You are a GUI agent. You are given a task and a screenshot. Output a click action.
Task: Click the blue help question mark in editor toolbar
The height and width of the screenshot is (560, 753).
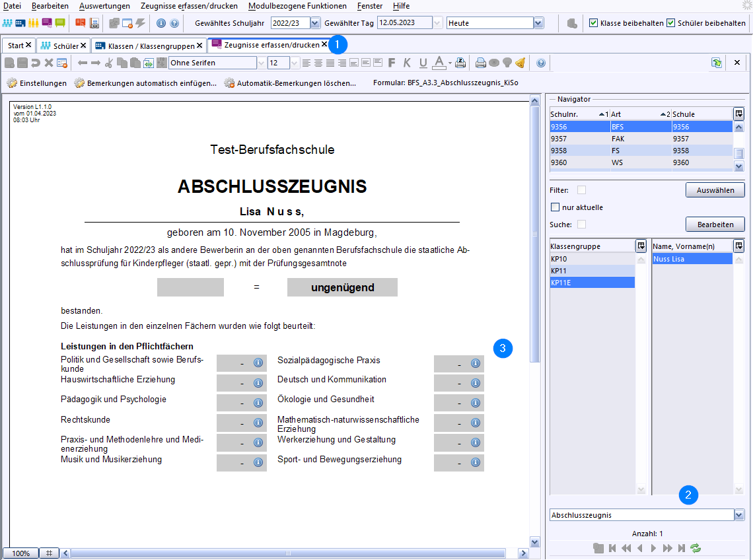pos(541,63)
